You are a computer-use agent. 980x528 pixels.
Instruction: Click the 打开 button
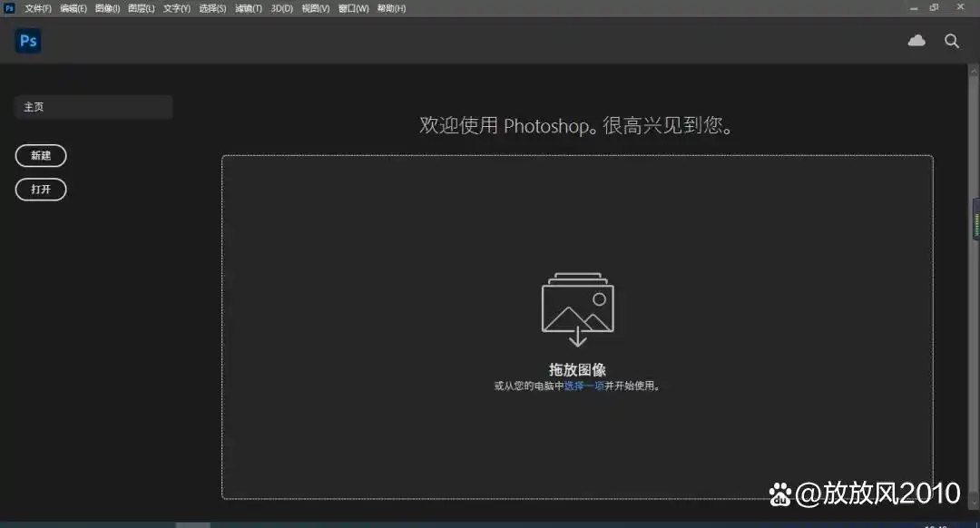point(41,190)
